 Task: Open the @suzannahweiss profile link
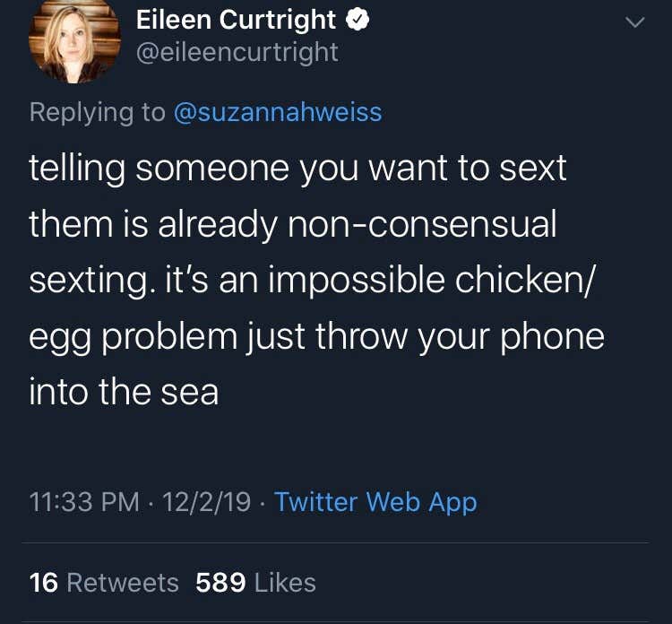278,112
